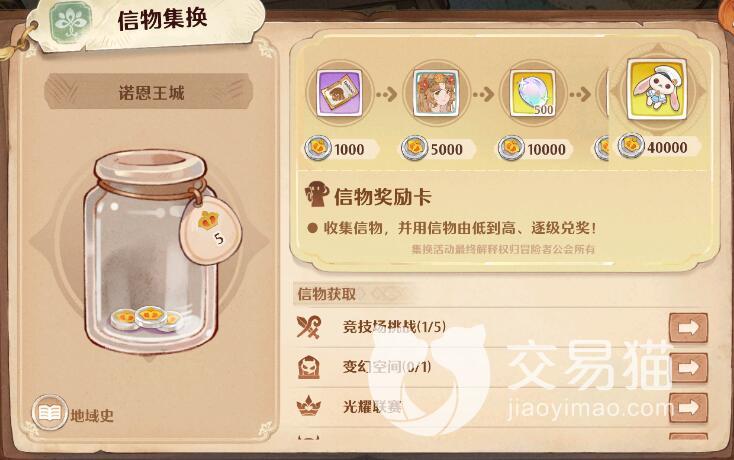Viewport: 734px width, 460px height.
Task: Click the green emblem beside 信物集换
Action: click(x=71, y=21)
